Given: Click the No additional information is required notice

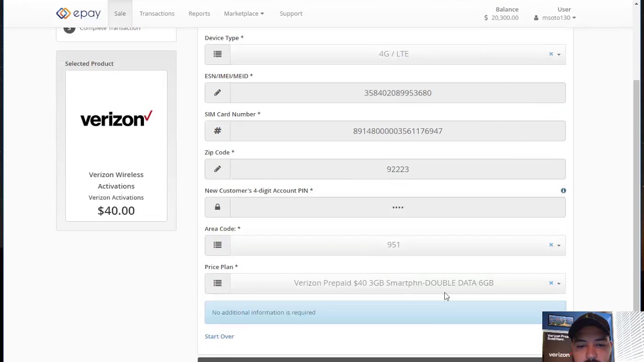Looking at the screenshot, I should coord(385,312).
